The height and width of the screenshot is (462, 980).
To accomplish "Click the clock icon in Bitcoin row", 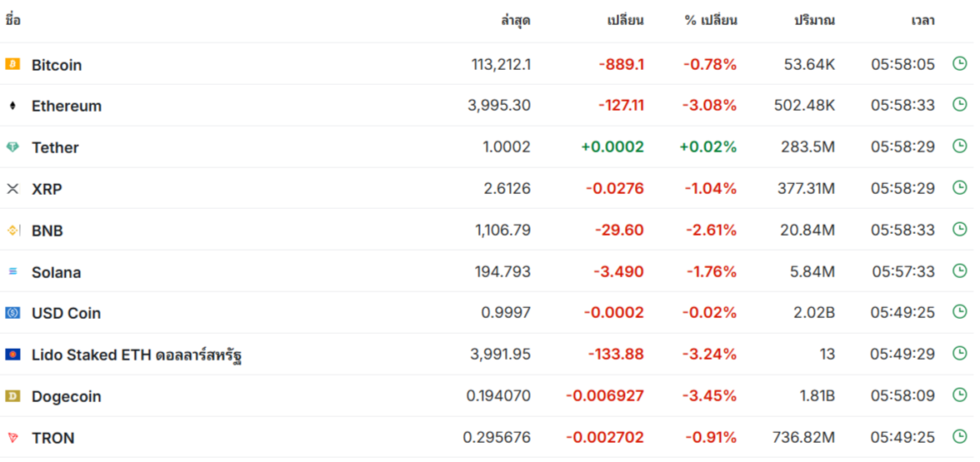I will (x=959, y=63).
